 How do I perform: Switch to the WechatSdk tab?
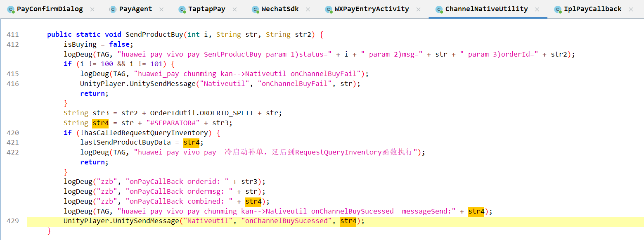point(280,9)
